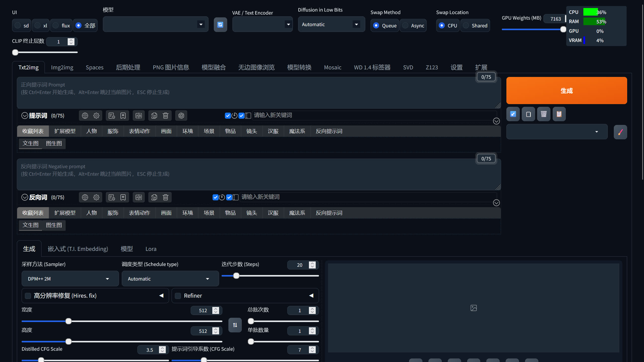Enable the Refiner checkbox
Screen dimensions: 644x362
(x=178, y=296)
